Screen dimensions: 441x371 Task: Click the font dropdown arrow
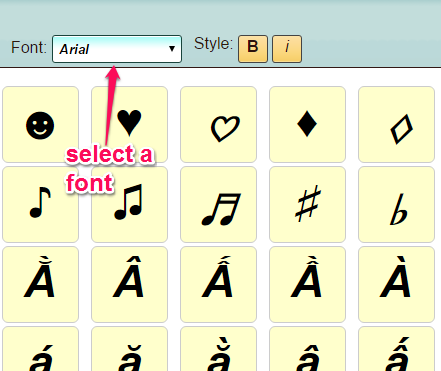pyautogui.click(x=172, y=49)
